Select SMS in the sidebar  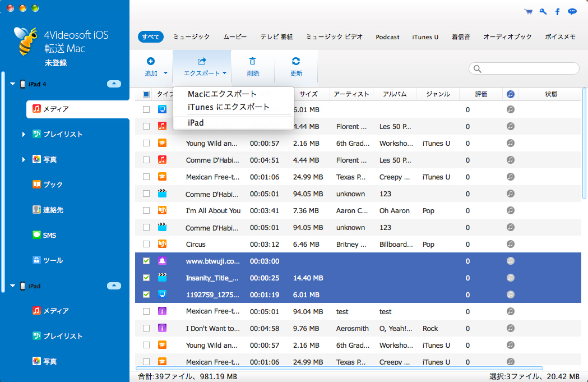tap(49, 235)
